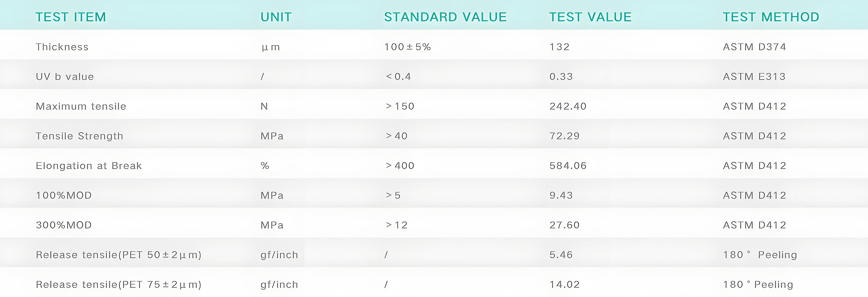Select the UV b value row
The width and height of the screenshot is (868, 297).
(434, 76)
